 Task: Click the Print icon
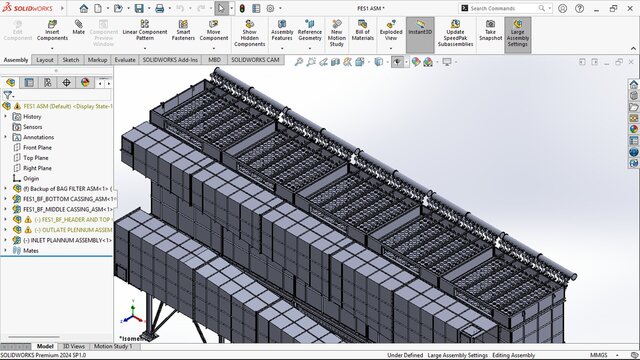point(160,8)
